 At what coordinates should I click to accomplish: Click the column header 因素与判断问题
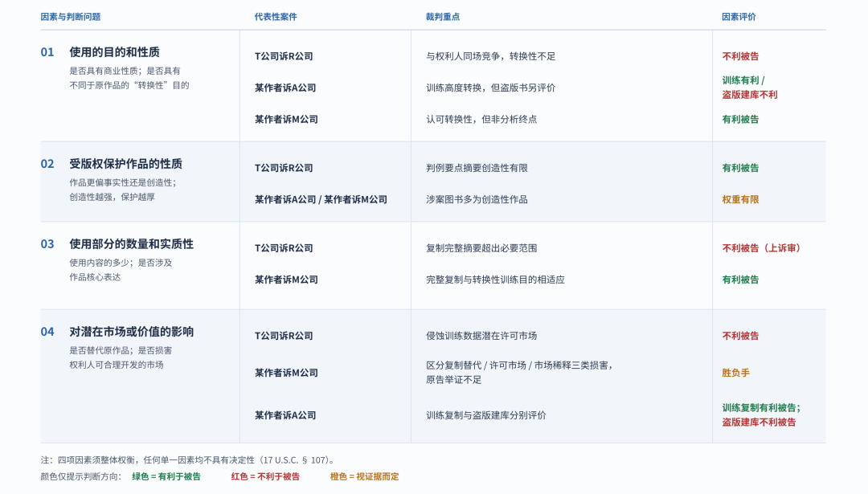pyautogui.click(x=70, y=17)
